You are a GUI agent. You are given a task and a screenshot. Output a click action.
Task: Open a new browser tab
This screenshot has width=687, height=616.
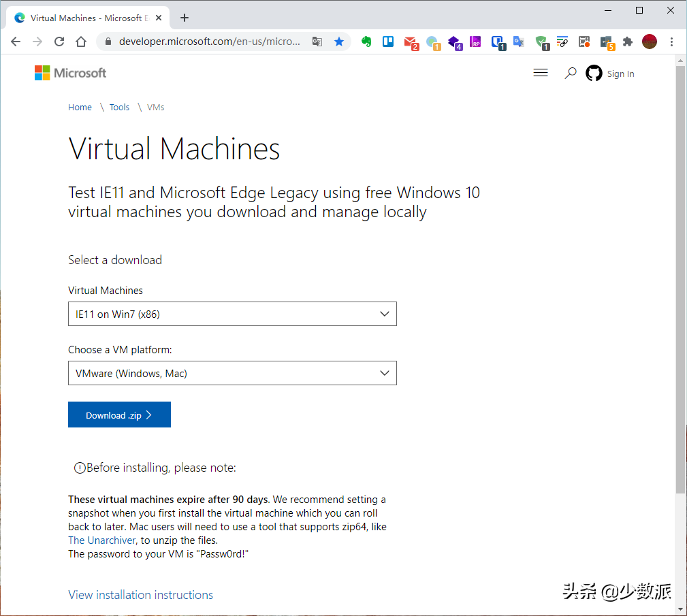[185, 18]
